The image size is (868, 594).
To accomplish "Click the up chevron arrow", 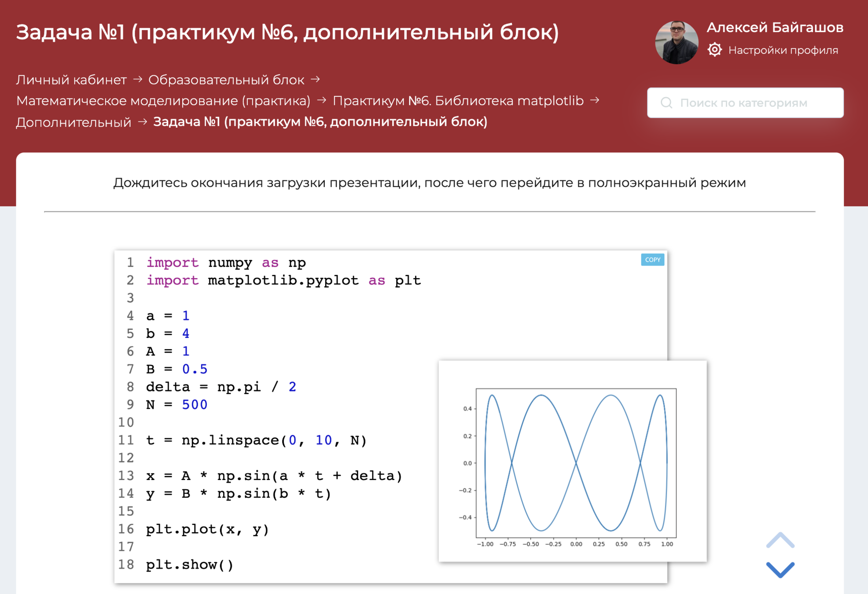I will point(780,540).
